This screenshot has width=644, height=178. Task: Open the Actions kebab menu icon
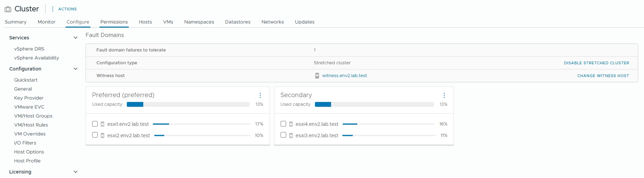52,9
